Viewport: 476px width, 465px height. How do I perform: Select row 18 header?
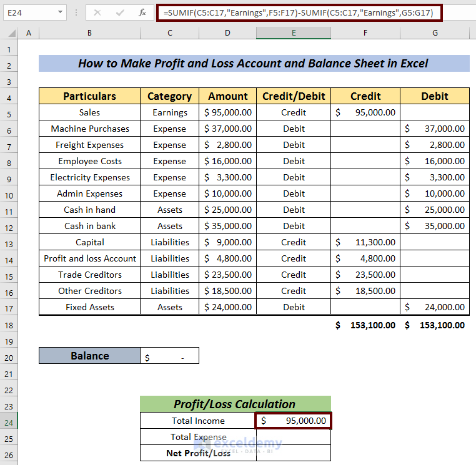[9, 325]
